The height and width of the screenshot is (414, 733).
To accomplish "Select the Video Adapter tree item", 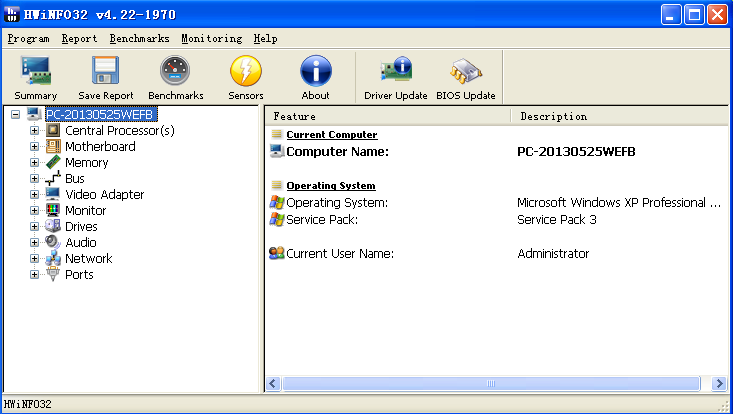I will point(104,195).
